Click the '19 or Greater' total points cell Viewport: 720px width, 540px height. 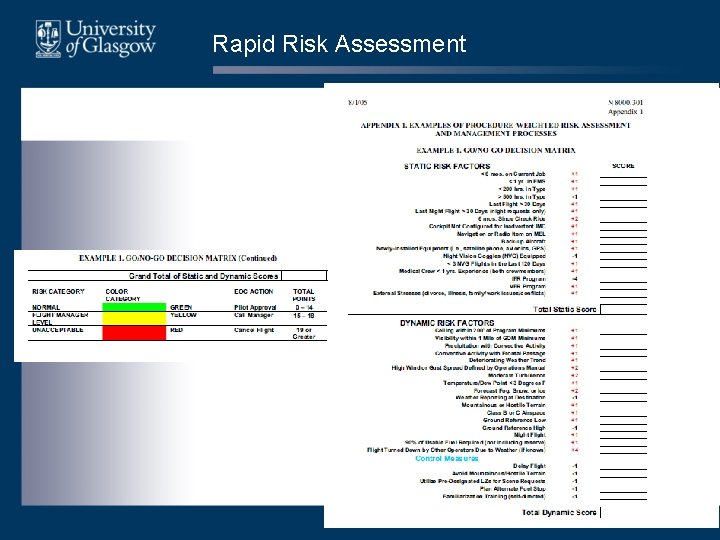click(x=304, y=333)
